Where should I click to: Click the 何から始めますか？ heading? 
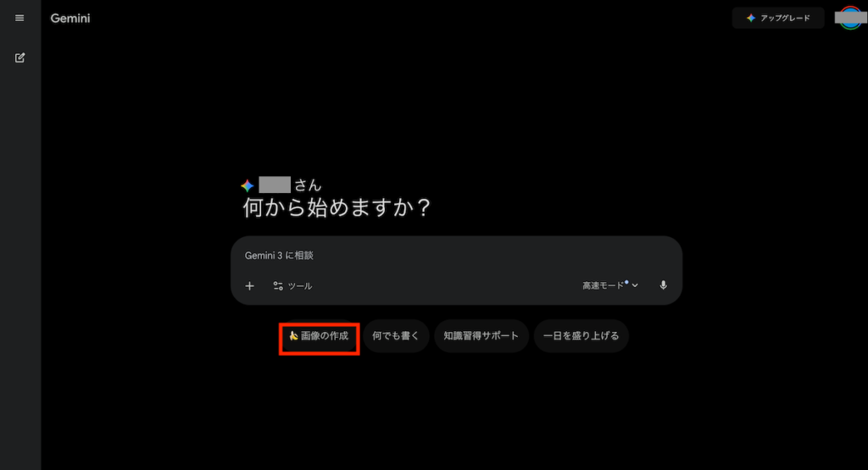pyautogui.click(x=337, y=207)
